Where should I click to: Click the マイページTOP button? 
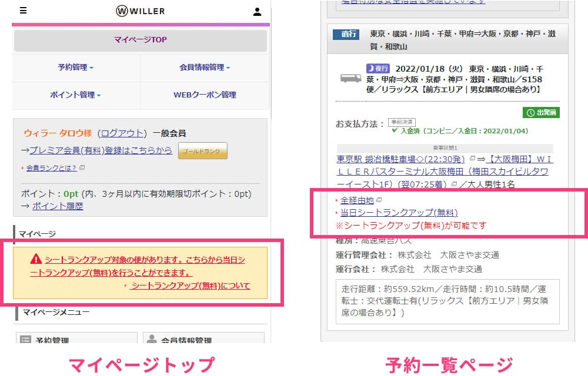[x=141, y=40]
